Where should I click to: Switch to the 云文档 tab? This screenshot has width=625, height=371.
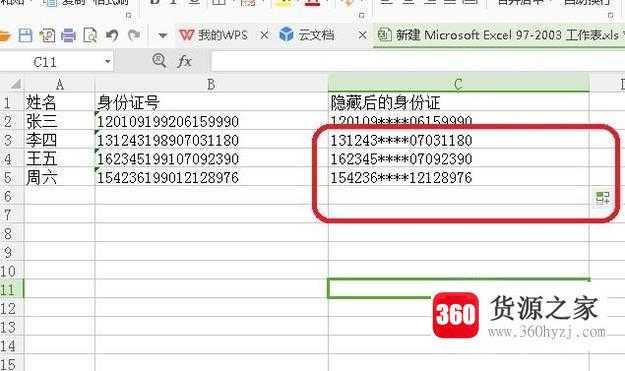pos(307,35)
